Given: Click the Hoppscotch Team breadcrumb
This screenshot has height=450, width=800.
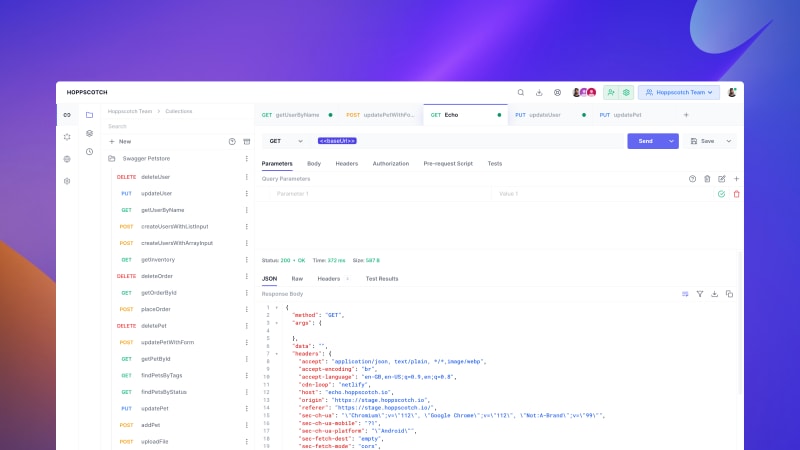Looking at the screenshot, I should tap(130, 111).
